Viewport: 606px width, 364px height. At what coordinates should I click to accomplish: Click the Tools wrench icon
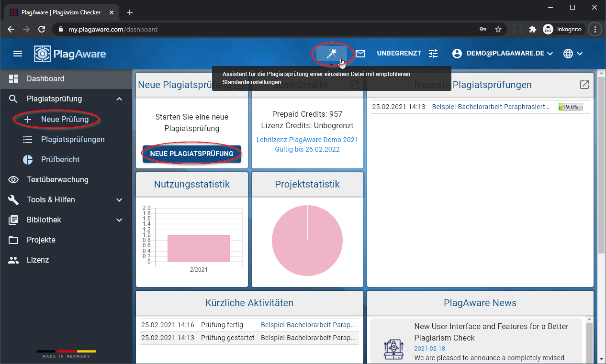pyautogui.click(x=13, y=200)
